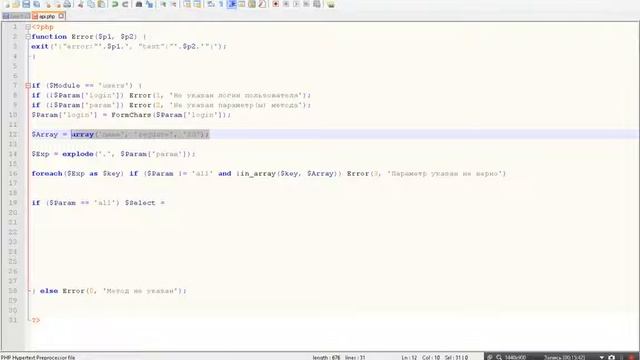Open the user-defined language panel icon
Viewport: 640px width, 360px height.
(x=242, y=4)
